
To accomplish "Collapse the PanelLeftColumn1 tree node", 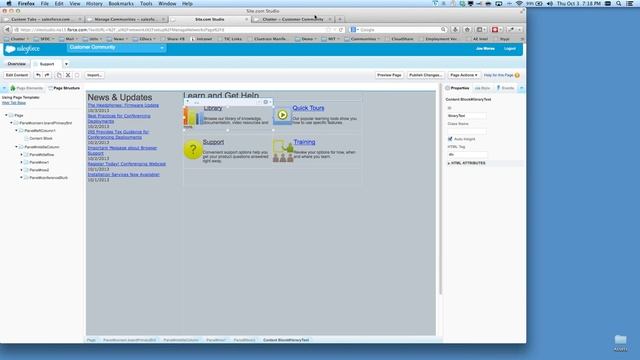I will tap(16, 131).
